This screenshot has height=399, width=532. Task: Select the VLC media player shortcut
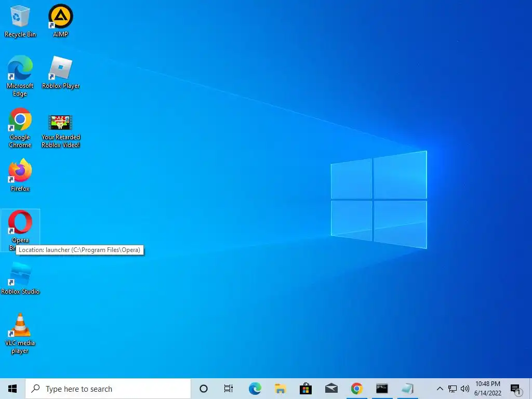tap(20, 334)
